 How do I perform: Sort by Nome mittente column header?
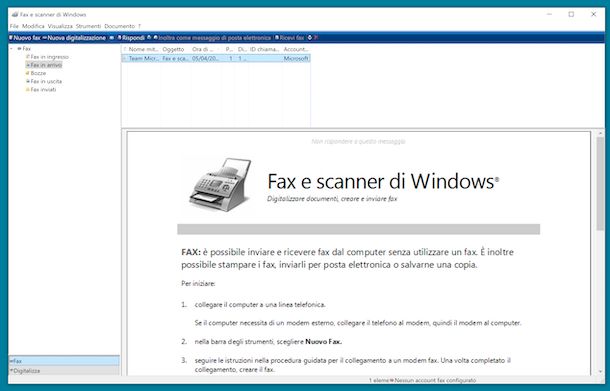(x=143, y=49)
